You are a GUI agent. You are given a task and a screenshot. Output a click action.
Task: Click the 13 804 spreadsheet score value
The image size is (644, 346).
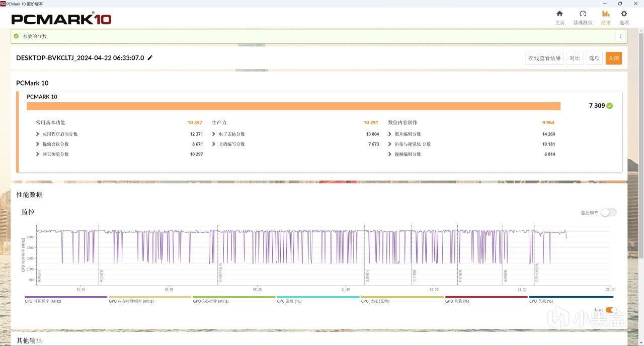(372, 134)
